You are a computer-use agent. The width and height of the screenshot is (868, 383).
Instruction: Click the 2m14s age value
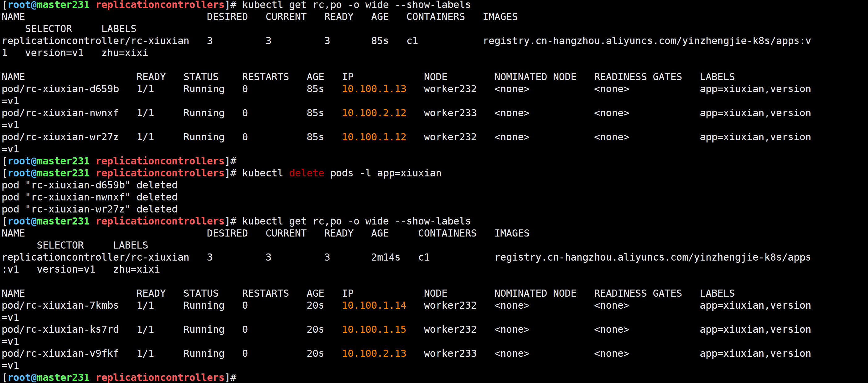click(x=385, y=257)
